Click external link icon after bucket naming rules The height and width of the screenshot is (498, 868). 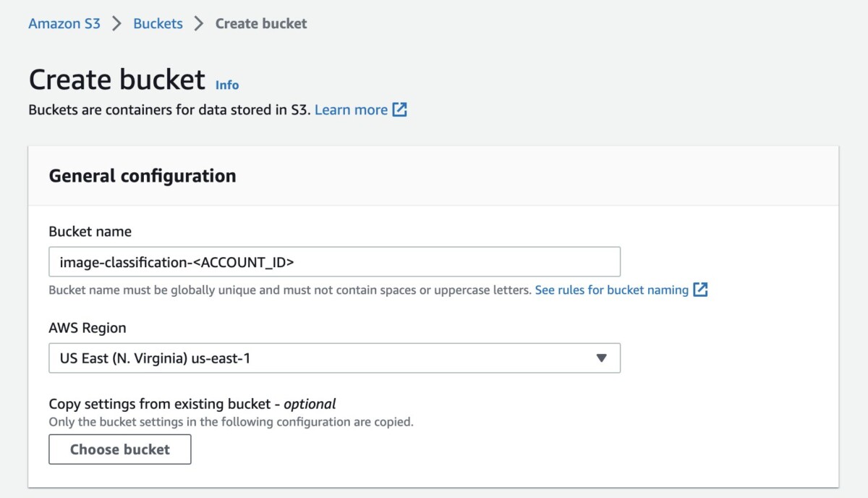coord(700,290)
